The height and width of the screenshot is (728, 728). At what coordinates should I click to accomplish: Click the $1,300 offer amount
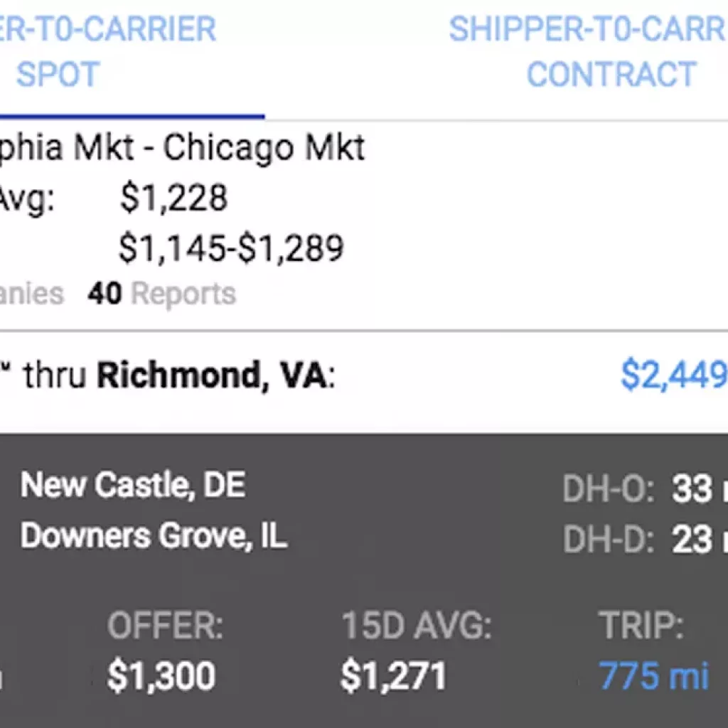click(161, 676)
